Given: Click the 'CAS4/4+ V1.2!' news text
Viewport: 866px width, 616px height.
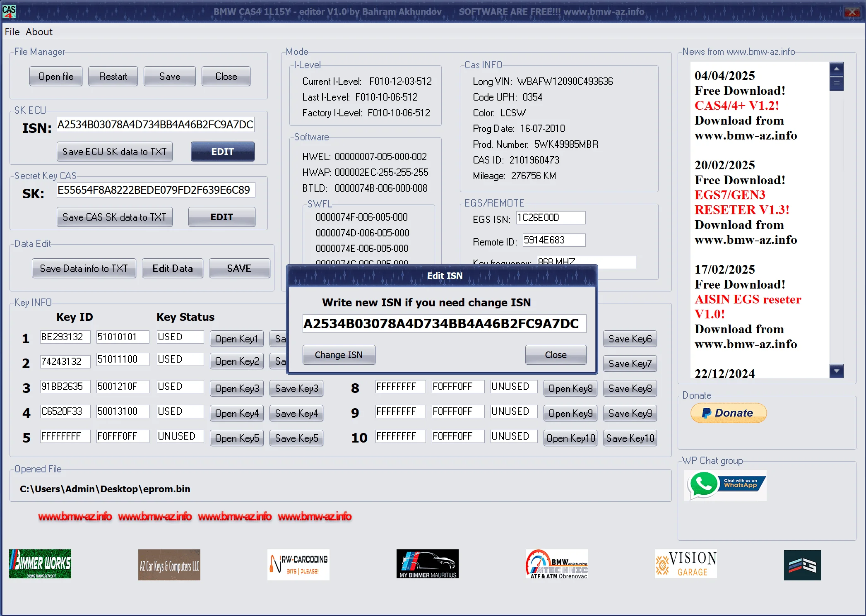Looking at the screenshot, I should (x=737, y=106).
